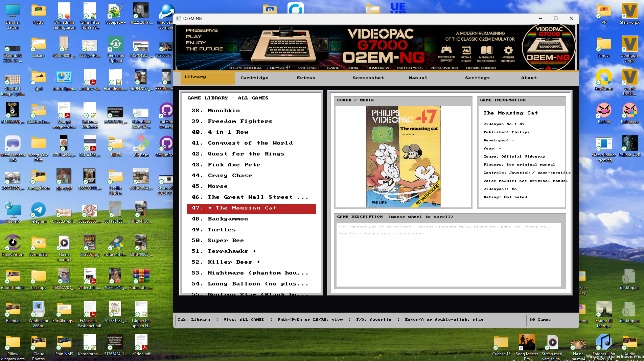Select game 40. 4-in-1 Row
The width and height of the screenshot is (644, 361).
pos(251,132)
